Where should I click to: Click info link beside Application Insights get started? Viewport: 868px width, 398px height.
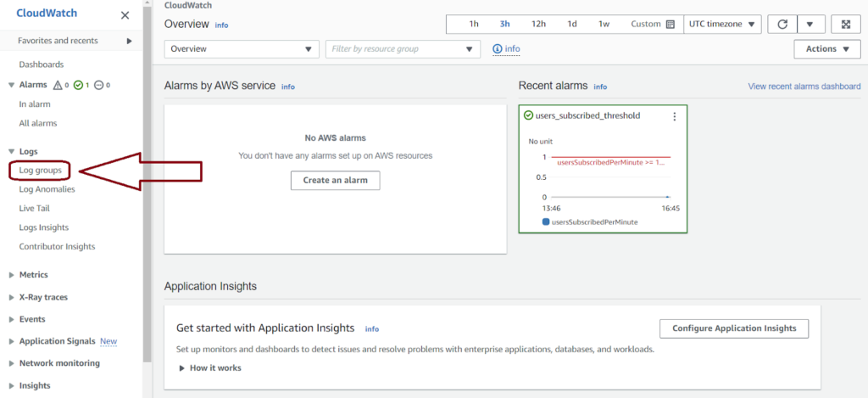click(x=372, y=329)
